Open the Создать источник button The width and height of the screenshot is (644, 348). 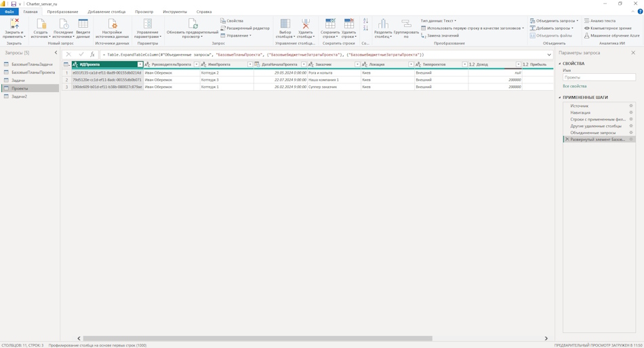40,28
